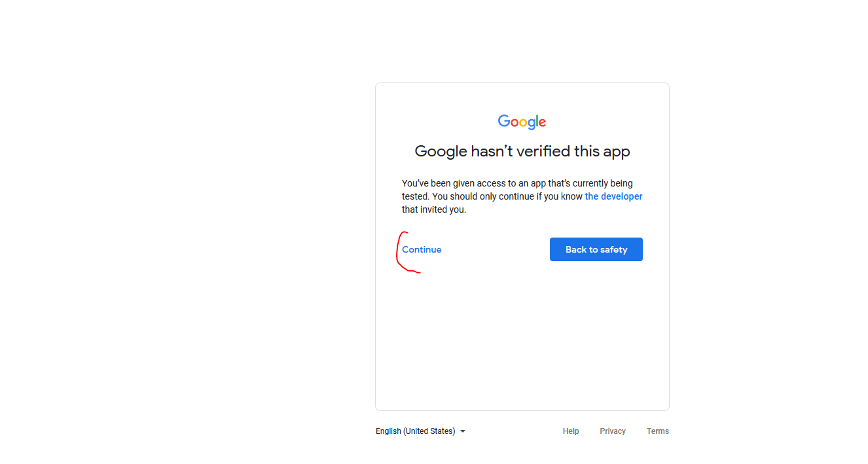The width and height of the screenshot is (868, 464).
Task: Click the green letter l in logo
Action: click(x=537, y=121)
